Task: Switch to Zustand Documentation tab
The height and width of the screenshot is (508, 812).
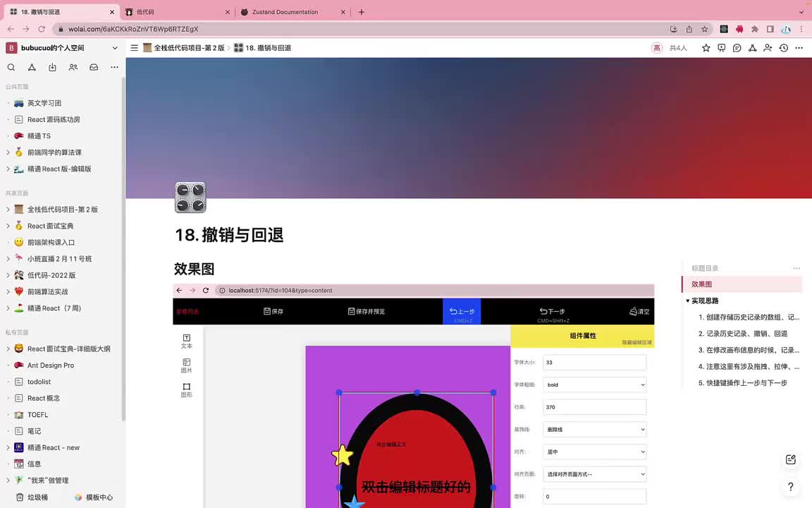Action: click(x=293, y=12)
